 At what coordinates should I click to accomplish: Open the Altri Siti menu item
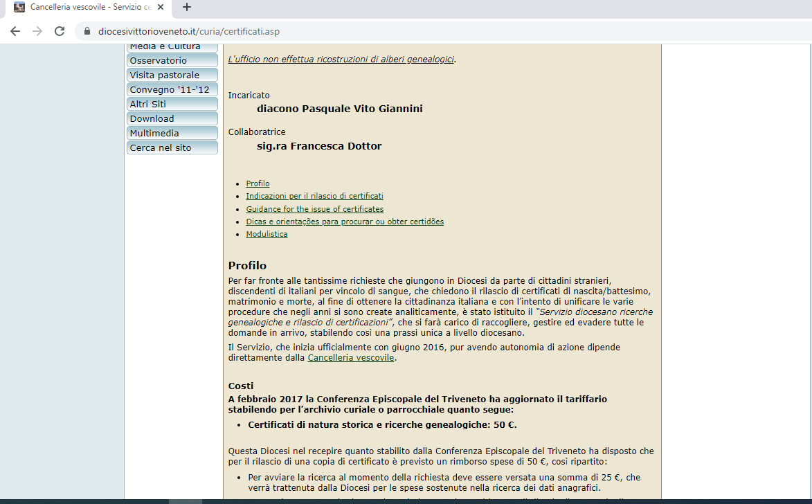(172, 104)
